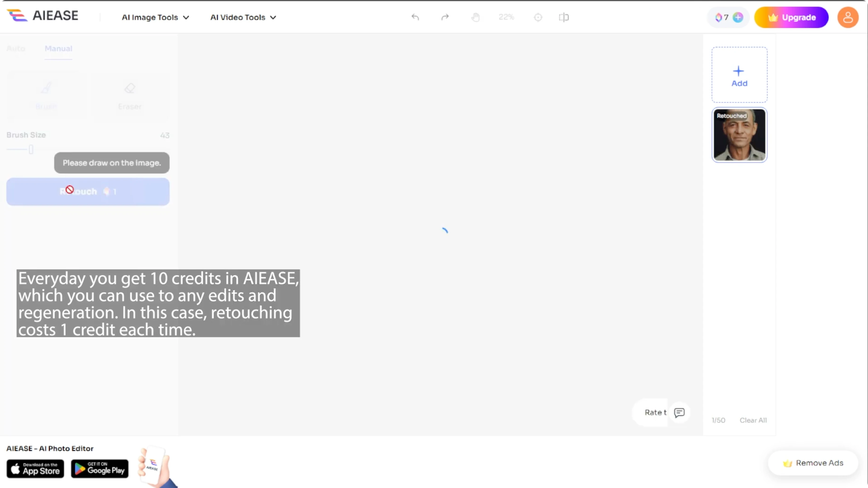Image resolution: width=868 pixels, height=488 pixels.
Task: Adjust the Brush Size slider
Action: 31,149
